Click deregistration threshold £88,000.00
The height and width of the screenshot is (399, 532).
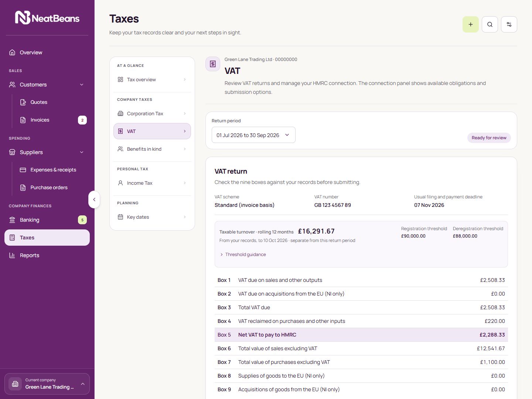[x=465, y=236]
